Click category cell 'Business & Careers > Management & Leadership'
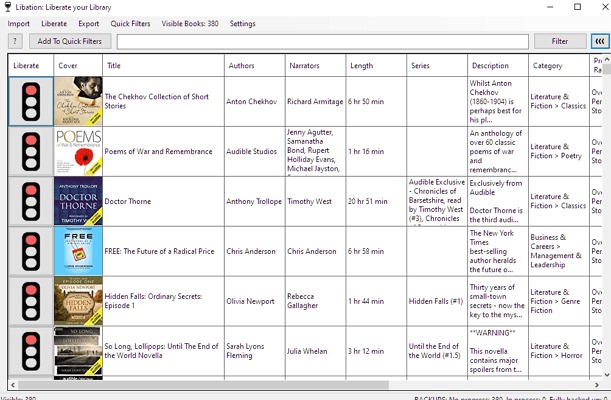 coord(558,251)
